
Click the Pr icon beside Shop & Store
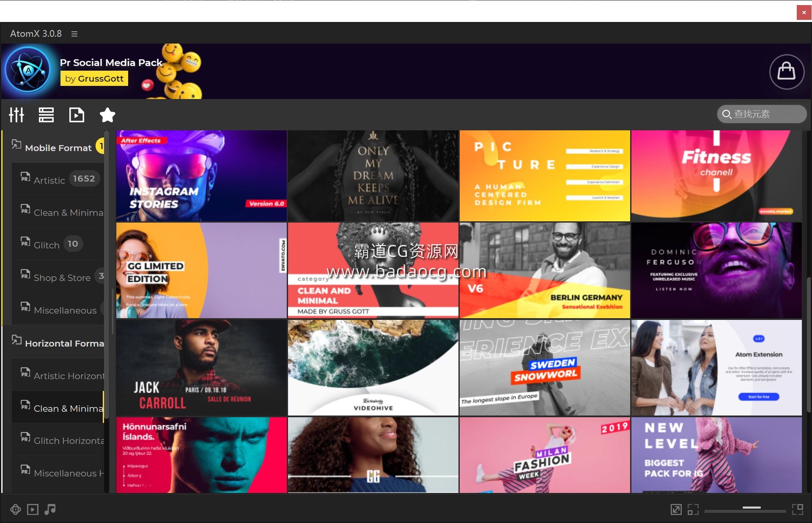pyautogui.click(x=25, y=274)
